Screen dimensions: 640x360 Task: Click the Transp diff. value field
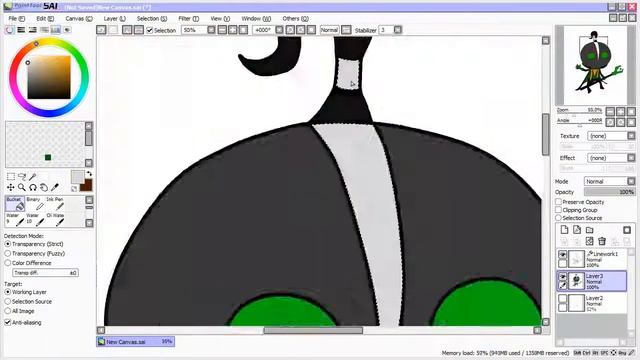(45, 273)
